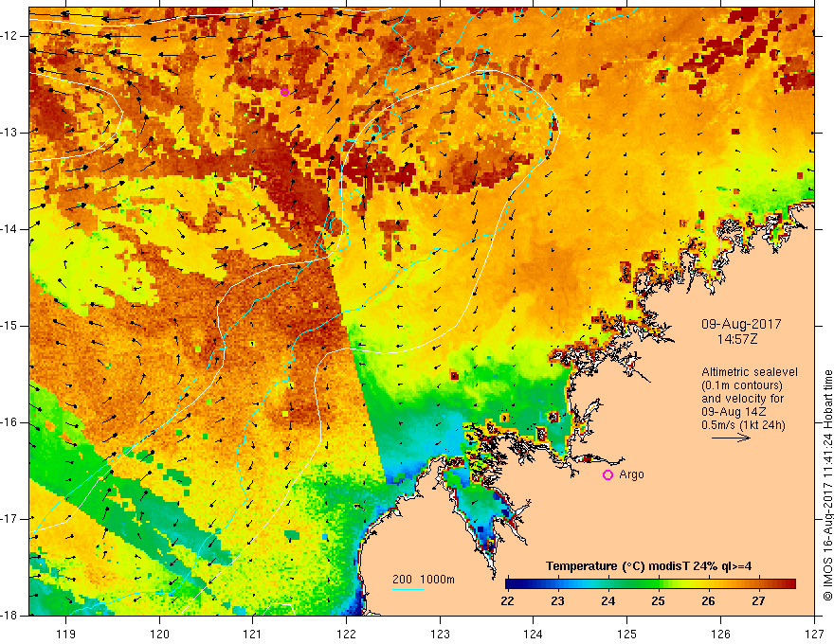Click longitude axis label '122'
The image size is (834, 644).
[346, 634]
